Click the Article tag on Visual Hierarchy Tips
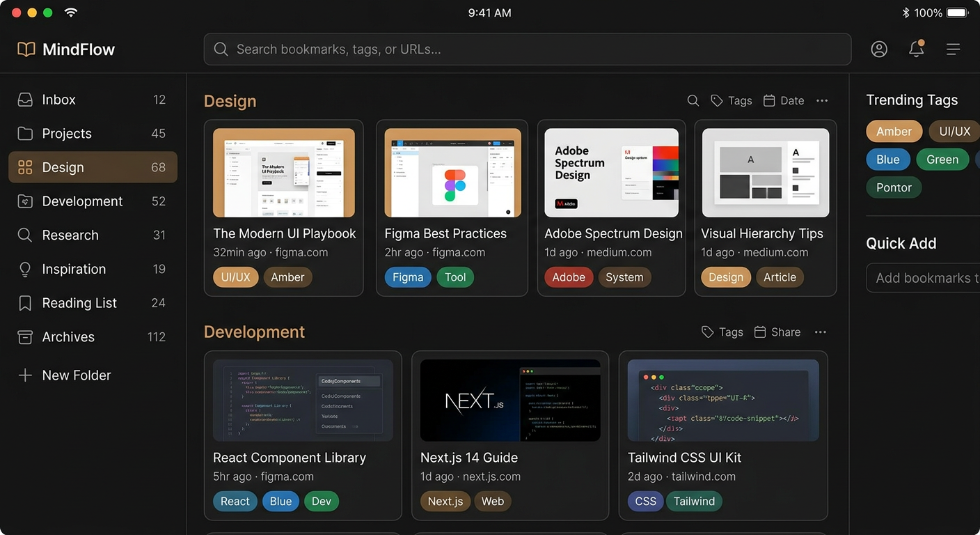This screenshot has height=535, width=980. (x=780, y=277)
